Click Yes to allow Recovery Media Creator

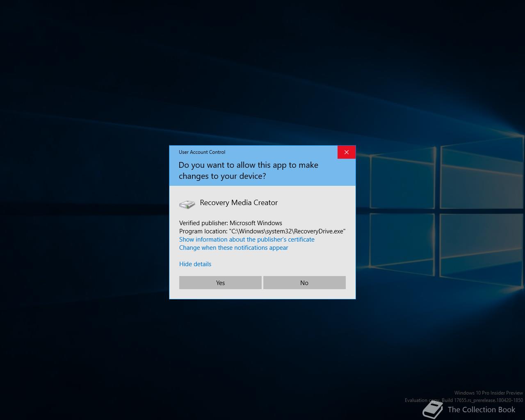click(x=220, y=283)
